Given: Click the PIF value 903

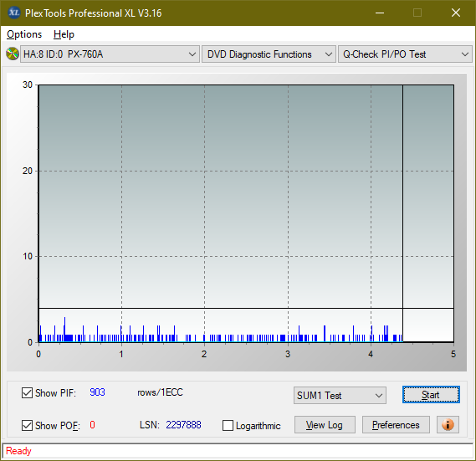Looking at the screenshot, I should [x=97, y=392].
